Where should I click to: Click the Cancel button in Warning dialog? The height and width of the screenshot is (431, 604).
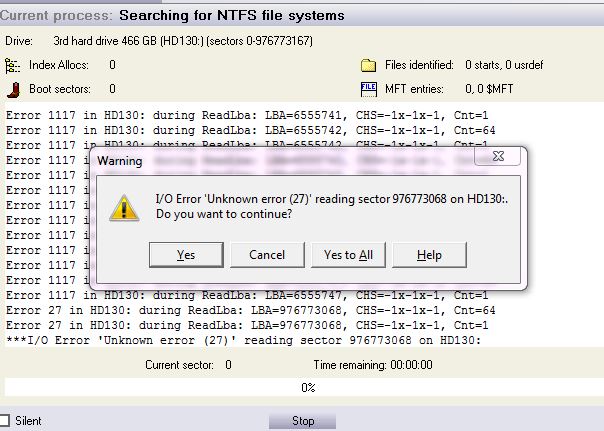pyautogui.click(x=267, y=255)
